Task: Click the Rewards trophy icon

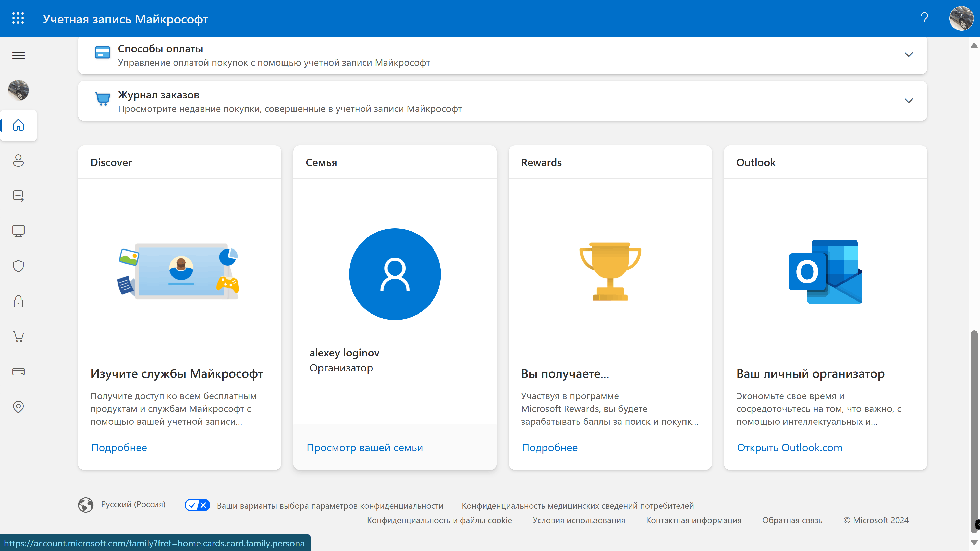Action: (610, 271)
